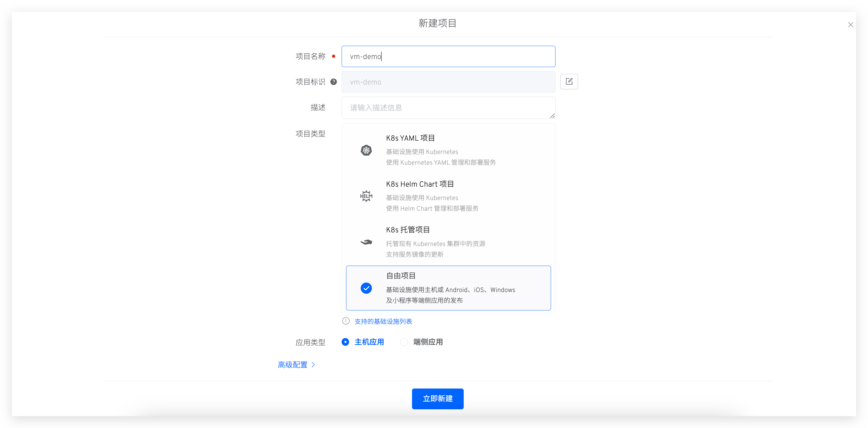Image resolution: width=868 pixels, height=428 pixels.
Task: Click the question mark help icon
Action: tap(333, 82)
